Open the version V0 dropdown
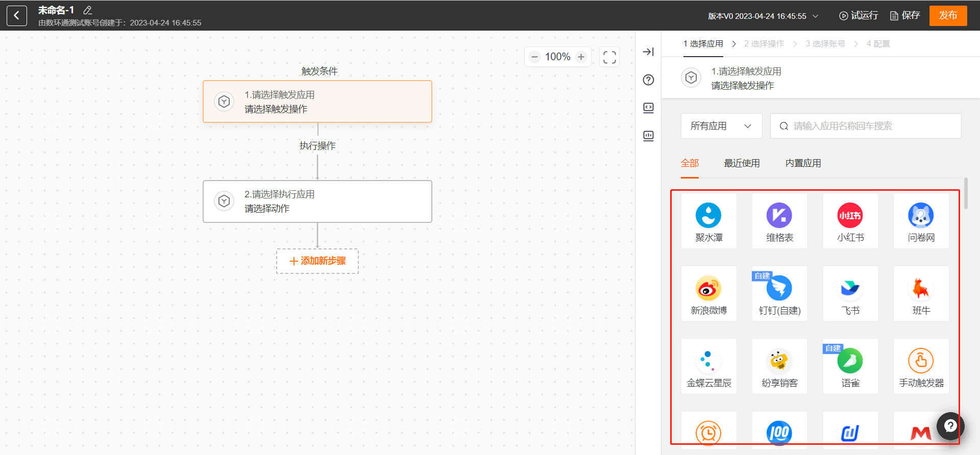980x455 pixels. pyautogui.click(x=763, y=16)
